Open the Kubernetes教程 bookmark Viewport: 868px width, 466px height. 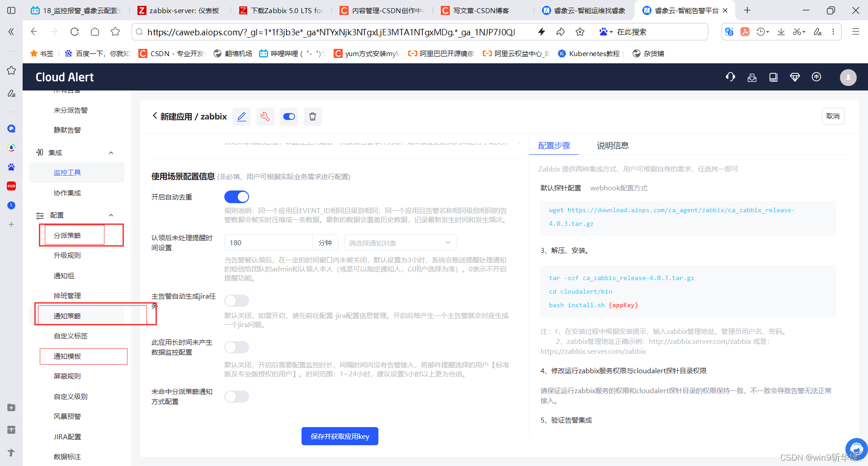[589, 53]
